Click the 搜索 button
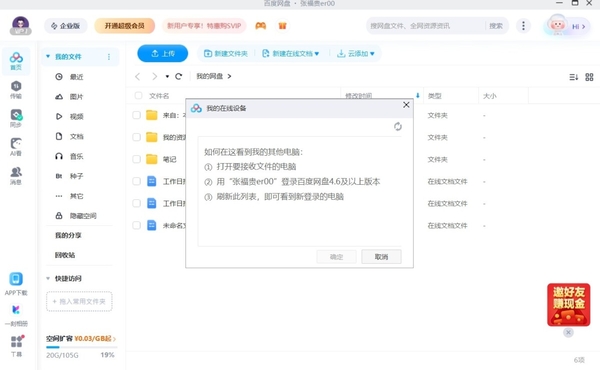This screenshot has width=600, height=370. pos(496,26)
